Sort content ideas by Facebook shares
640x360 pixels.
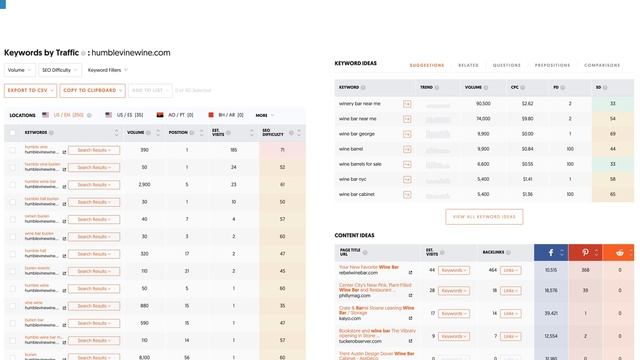coord(562,253)
